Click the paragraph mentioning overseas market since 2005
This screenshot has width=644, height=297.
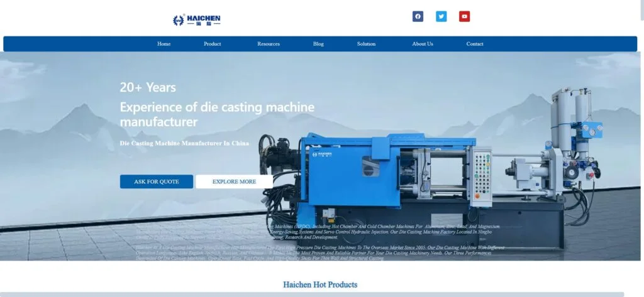pos(320,253)
